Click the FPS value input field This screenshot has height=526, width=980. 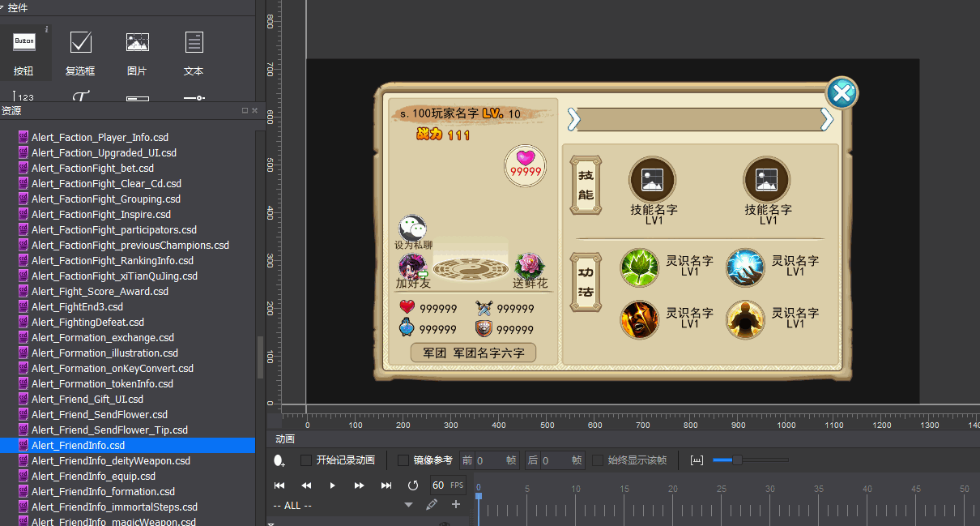pyautogui.click(x=437, y=485)
